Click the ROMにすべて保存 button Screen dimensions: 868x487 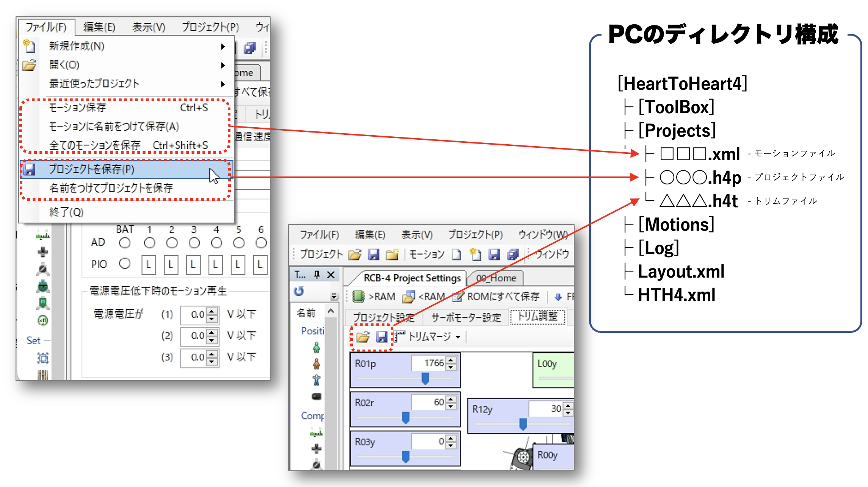point(496,297)
